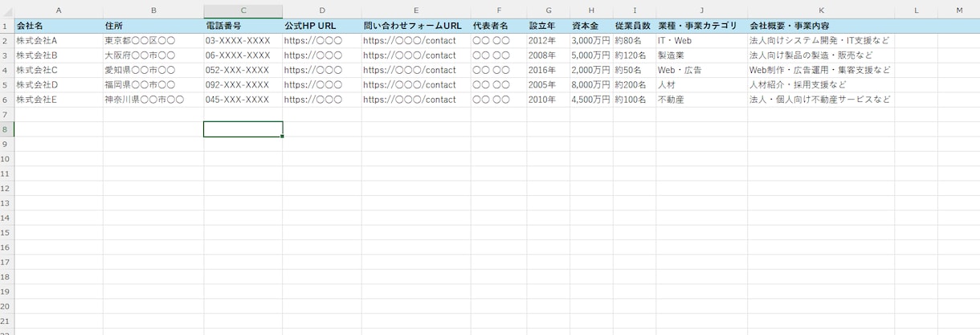Click the 業種・事業カテゴリ header cell
The image size is (980, 335).
tap(701, 26)
